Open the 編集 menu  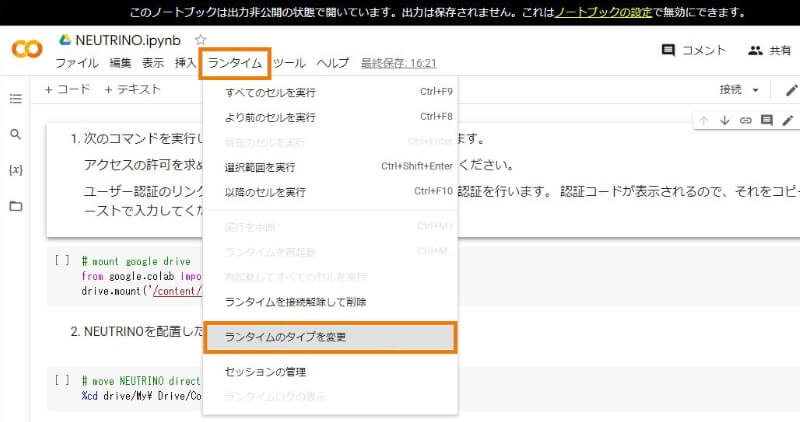coord(120,63)
